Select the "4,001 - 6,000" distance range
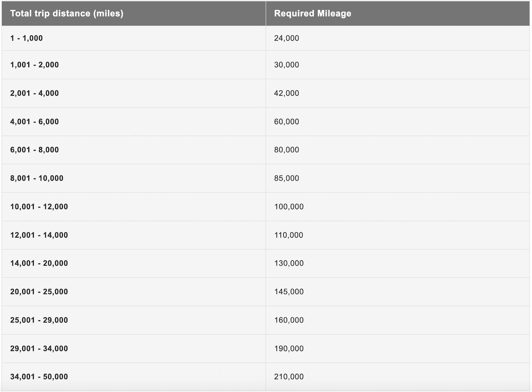The height and width of the screenshot is (392, 532). [35, 122]
